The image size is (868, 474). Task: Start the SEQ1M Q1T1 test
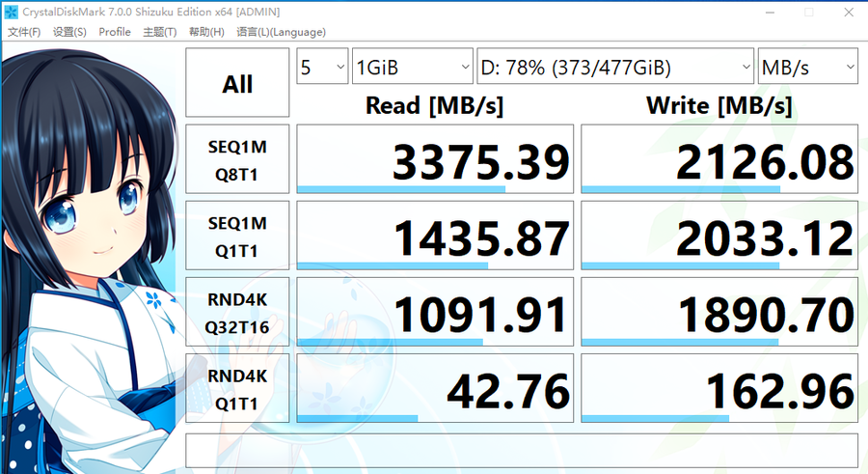pyautogui.click(x=237, y=236)
